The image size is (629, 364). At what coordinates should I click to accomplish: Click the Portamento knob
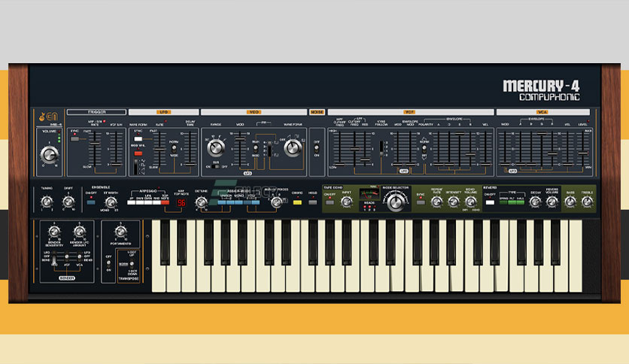point(120,232)
